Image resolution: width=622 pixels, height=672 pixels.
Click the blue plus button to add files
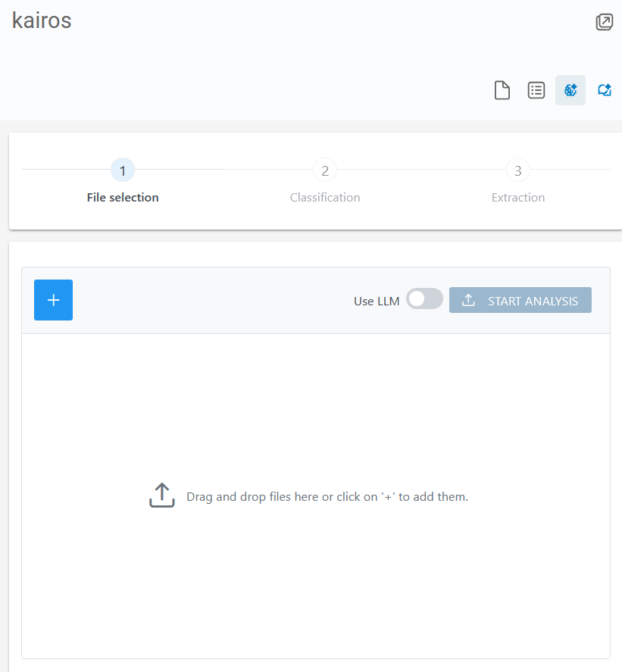pos(53,300)
